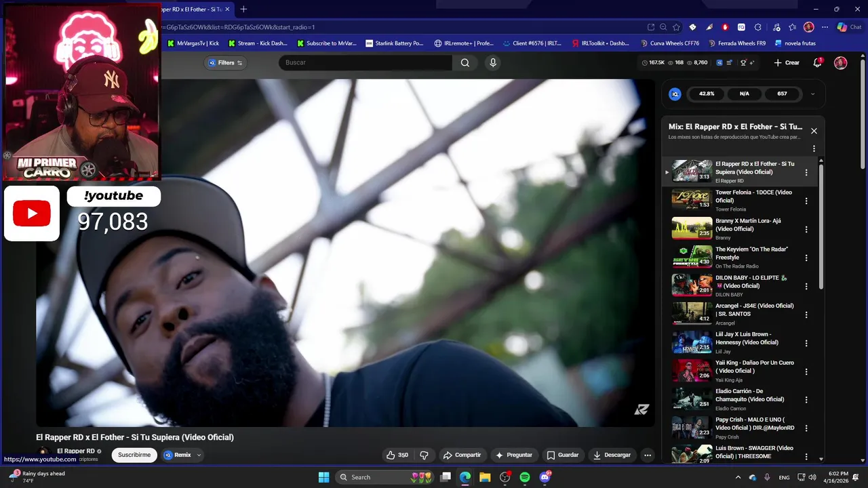The height and width of the screenshot is (488, 868).
Task: Zoom out using address bar magnifier icon
Action: 663,27
